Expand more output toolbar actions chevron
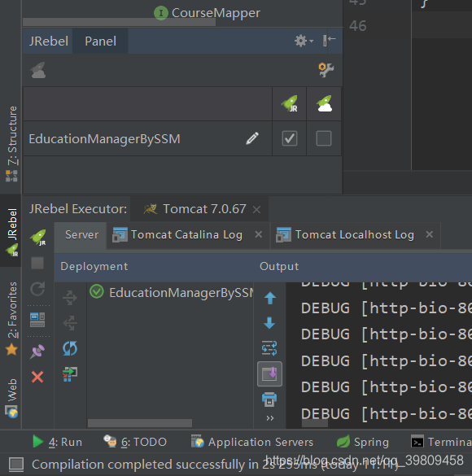 270,418
